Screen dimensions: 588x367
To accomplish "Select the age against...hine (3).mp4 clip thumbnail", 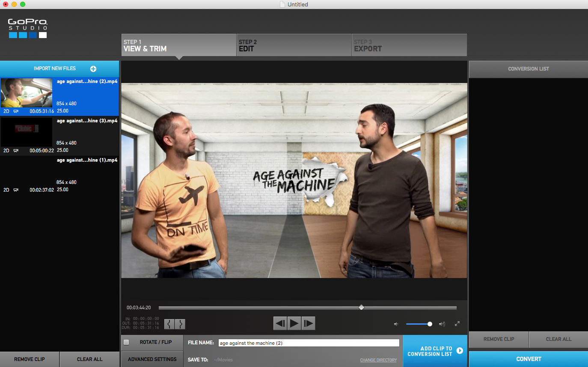I will coord(27,132).
